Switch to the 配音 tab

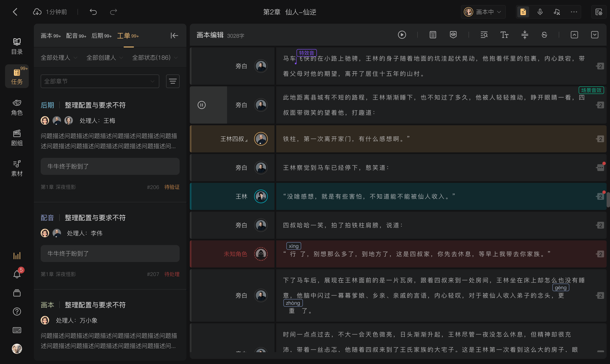click(76, 36)
